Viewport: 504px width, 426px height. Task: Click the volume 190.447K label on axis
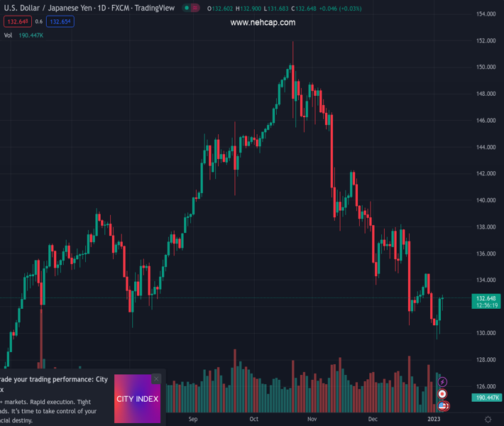[486, 398]
